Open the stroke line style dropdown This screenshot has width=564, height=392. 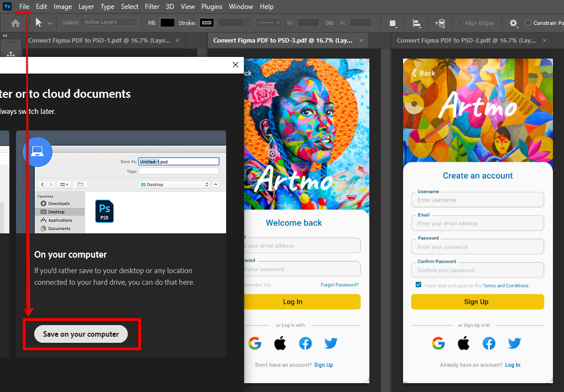[269, 23]
